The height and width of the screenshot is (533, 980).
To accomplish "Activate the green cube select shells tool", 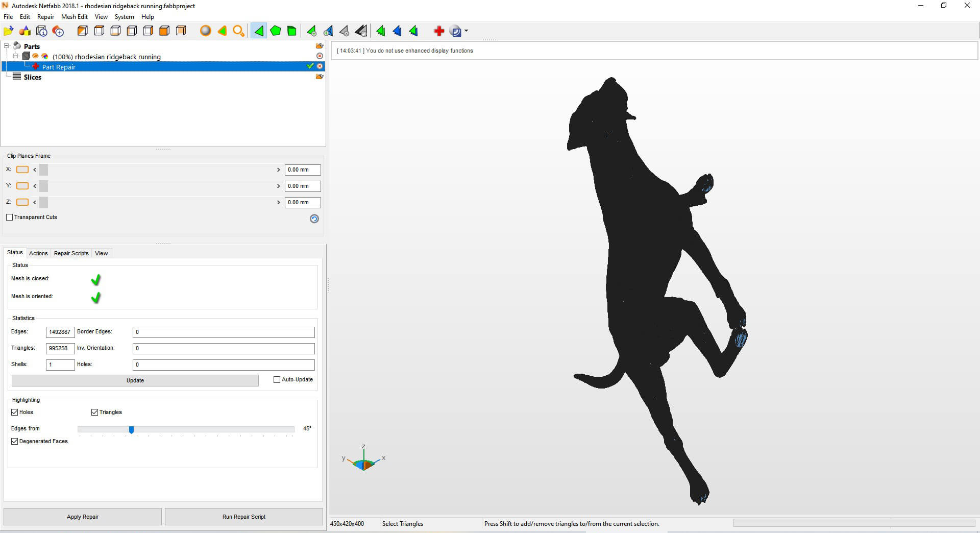I will 291,31.
